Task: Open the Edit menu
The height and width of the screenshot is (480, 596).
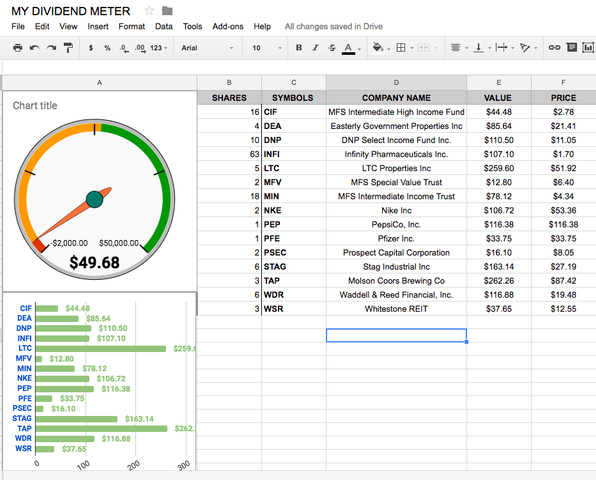Action: [x=42, y=27]
